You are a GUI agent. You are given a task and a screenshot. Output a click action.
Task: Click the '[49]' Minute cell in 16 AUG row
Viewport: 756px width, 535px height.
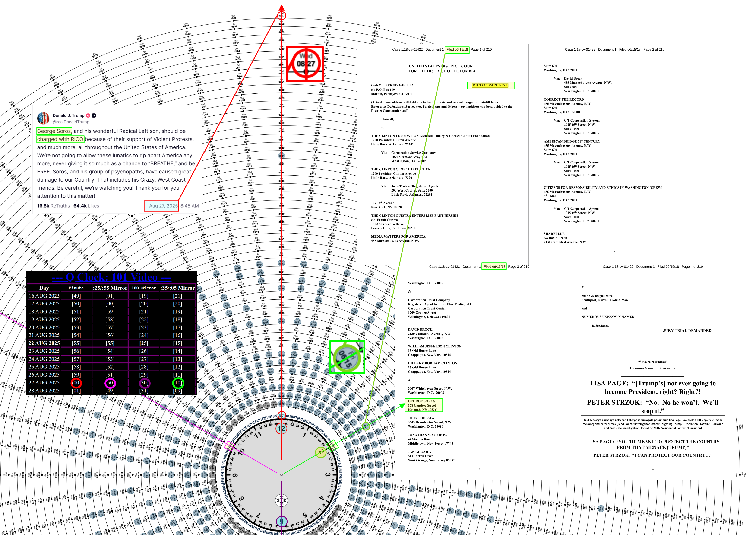pyautogui.click(x=76, y=296)
